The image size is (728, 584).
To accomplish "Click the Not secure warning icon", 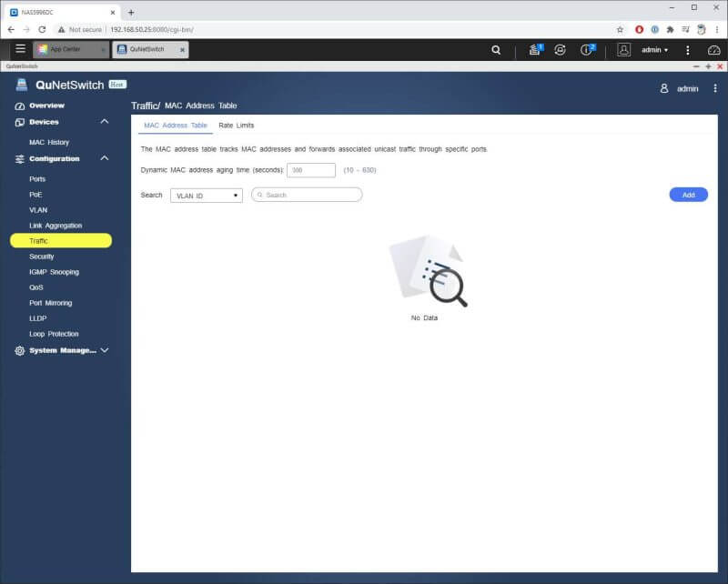I will pos(61,30).
